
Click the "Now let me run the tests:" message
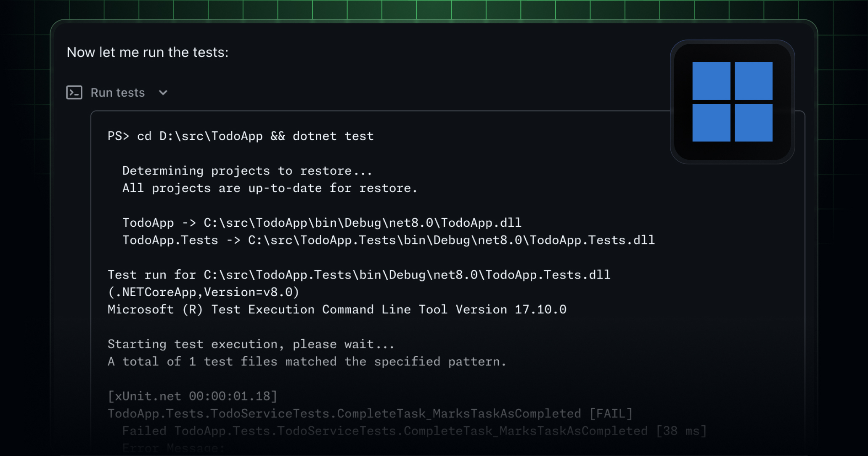pos(148,52)
